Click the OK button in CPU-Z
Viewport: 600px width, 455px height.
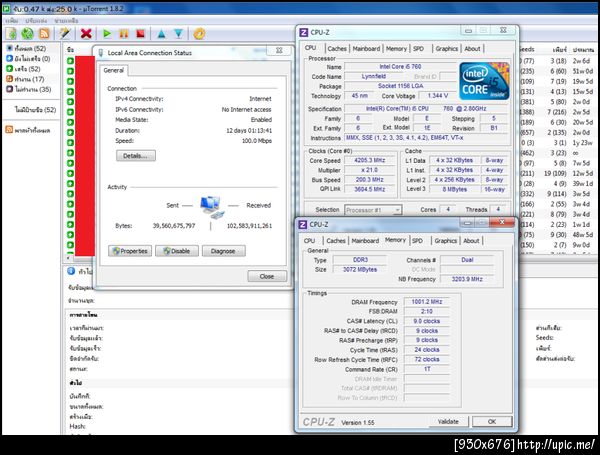(492, 421)
